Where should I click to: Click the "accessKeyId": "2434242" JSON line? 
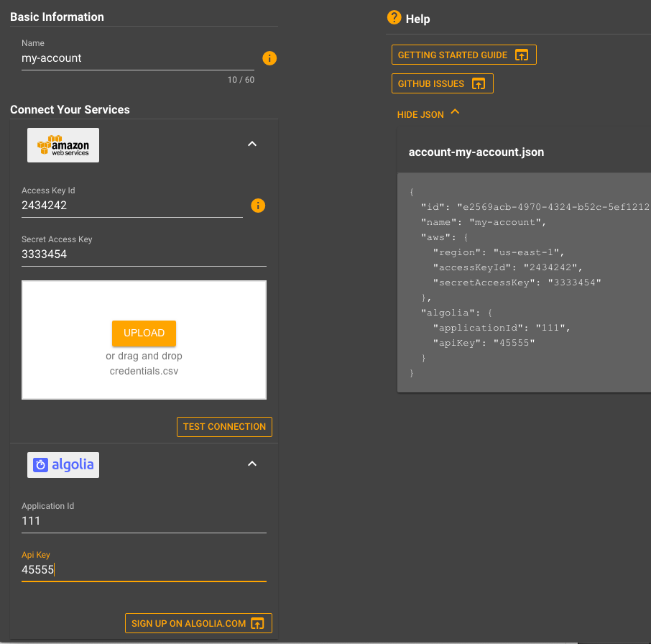point(508,267)
